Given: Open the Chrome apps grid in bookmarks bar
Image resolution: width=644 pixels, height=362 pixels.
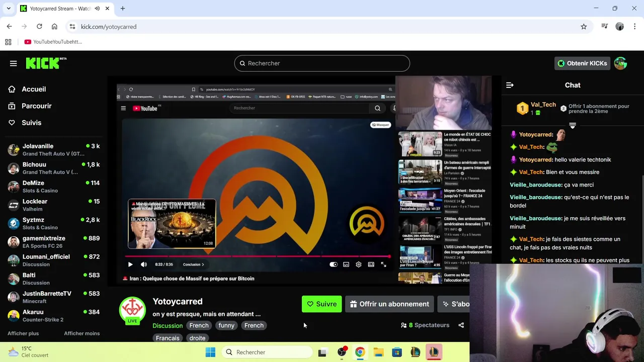Looking at the screenshot, I should tap(8, 42).
